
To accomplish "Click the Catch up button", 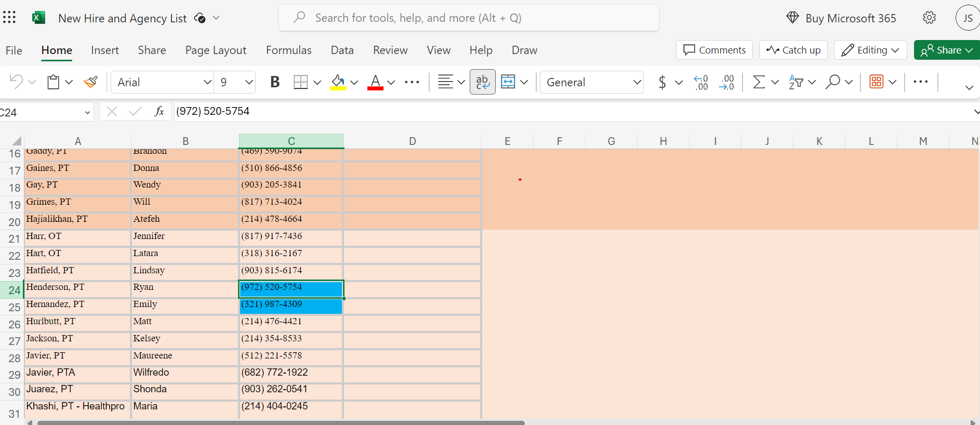I will pos(793,50).
